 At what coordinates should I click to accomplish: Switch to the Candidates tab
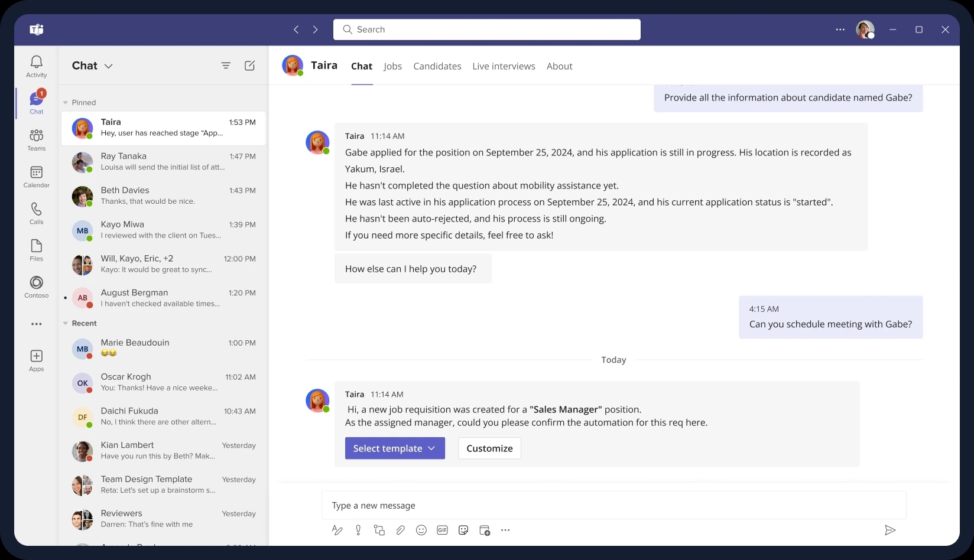(x=437, y=66)
